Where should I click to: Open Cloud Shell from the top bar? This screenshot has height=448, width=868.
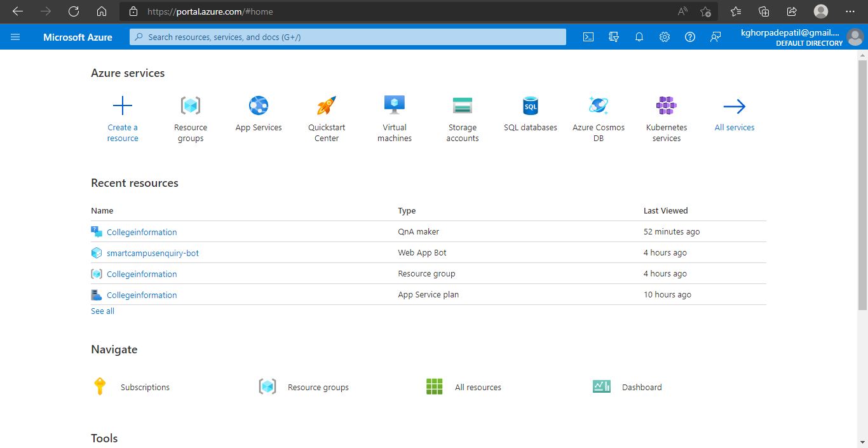tap(588, 37)
